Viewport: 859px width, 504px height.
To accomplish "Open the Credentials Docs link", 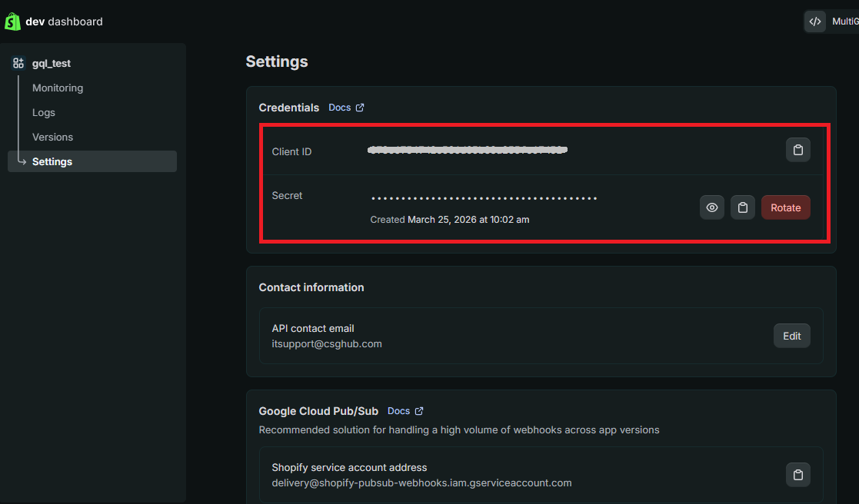I will (x=340, y=108).
